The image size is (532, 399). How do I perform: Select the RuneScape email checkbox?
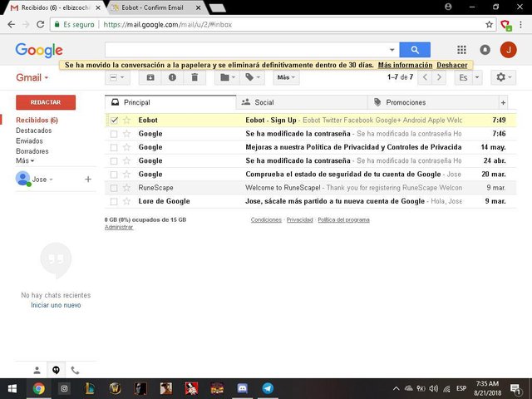(x=114, y=188)
